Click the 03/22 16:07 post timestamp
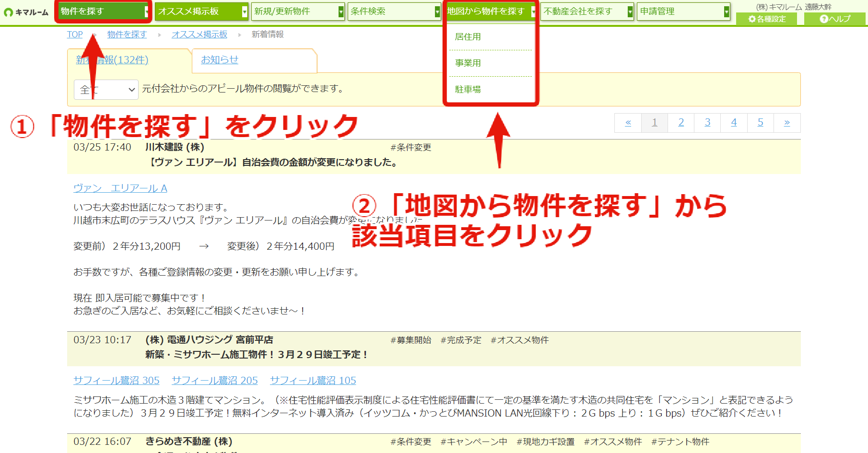868x453 pixels. (x=102, y=441)
